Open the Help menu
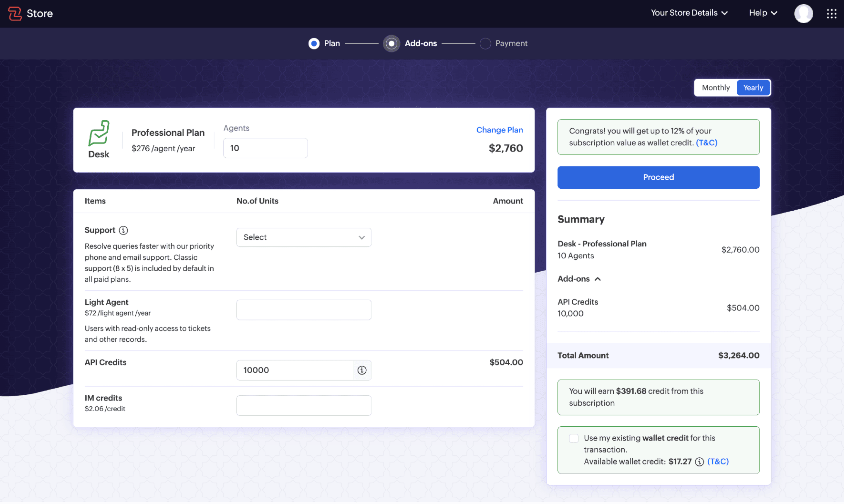 tap(763, 13)
